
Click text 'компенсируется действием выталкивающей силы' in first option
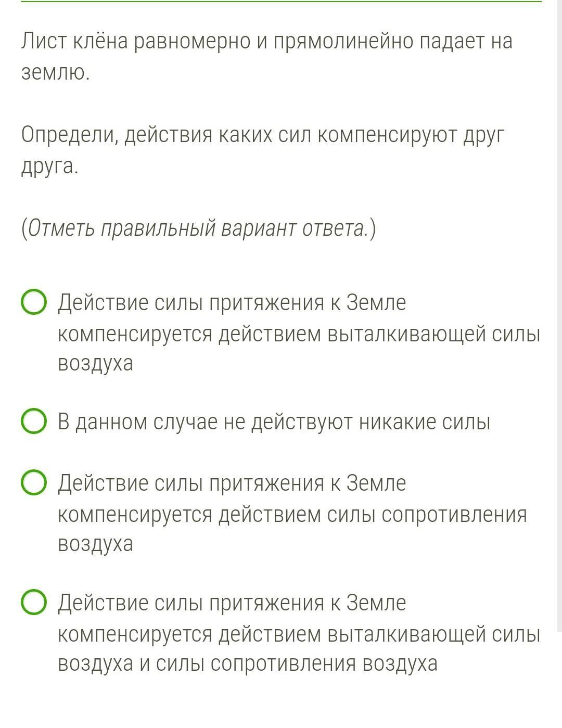pyautogui.click(x=299, y=334)
